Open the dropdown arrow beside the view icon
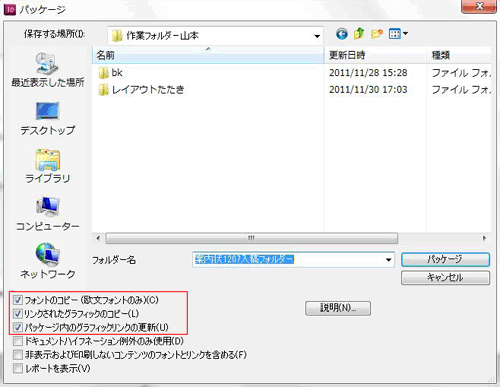 coord(405,34)
